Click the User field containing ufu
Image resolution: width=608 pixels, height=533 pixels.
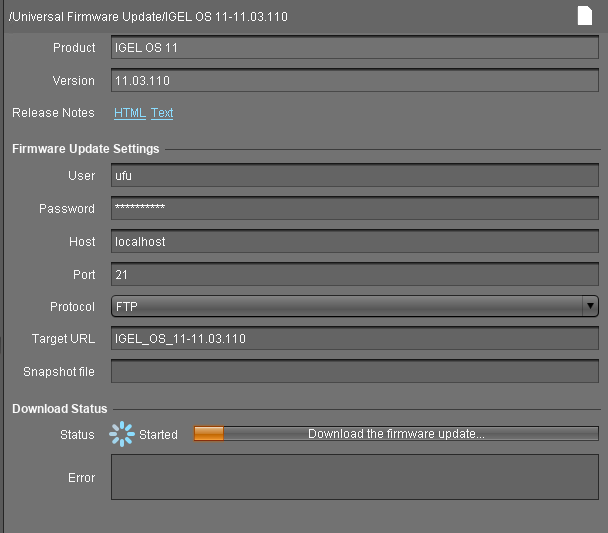pyautogui.click(x=354, y=176)
